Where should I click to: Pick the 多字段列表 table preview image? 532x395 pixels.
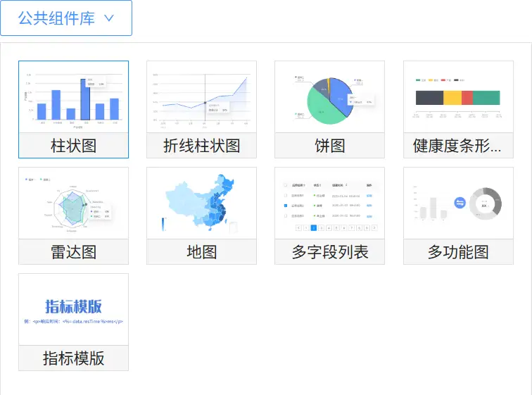(329, 203)
